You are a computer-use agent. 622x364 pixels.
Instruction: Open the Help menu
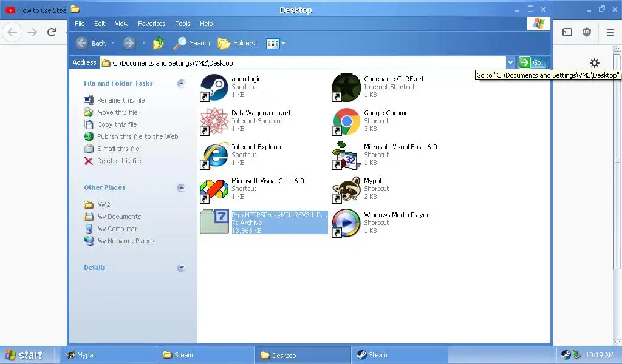(x=207, y=24)
